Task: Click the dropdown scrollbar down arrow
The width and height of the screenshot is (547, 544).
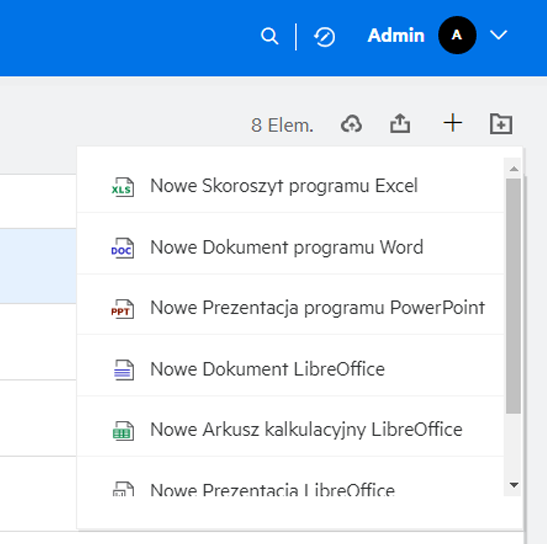Action: coord(514,485)
